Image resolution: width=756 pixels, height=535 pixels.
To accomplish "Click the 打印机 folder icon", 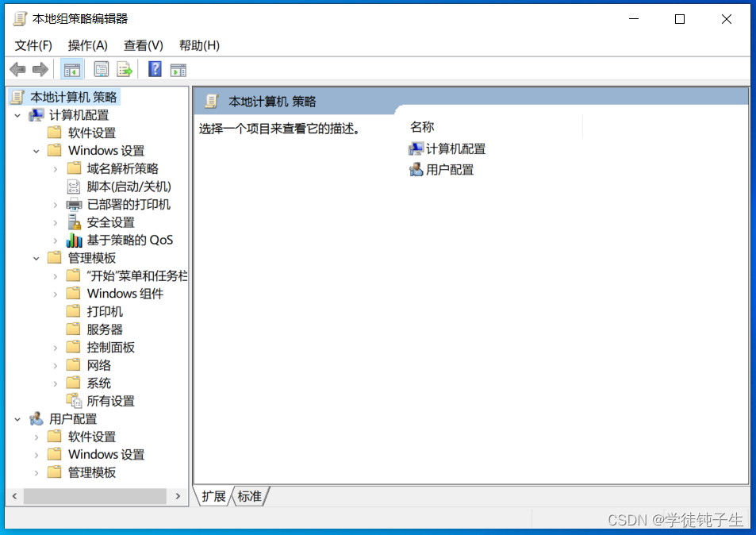I will click(73, 310).
